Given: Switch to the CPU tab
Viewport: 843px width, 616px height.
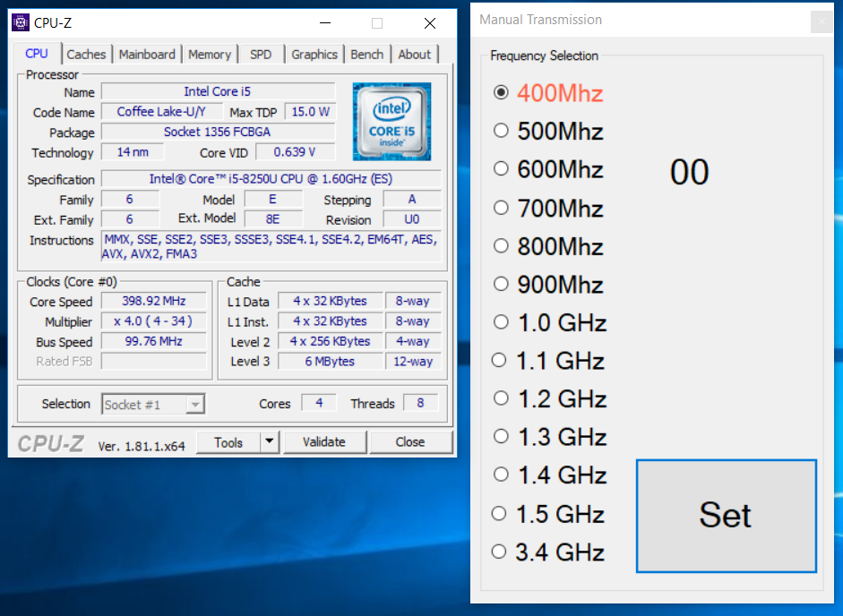Looking at the screenshot, I should pyautogui.click(x=37, y=54).
